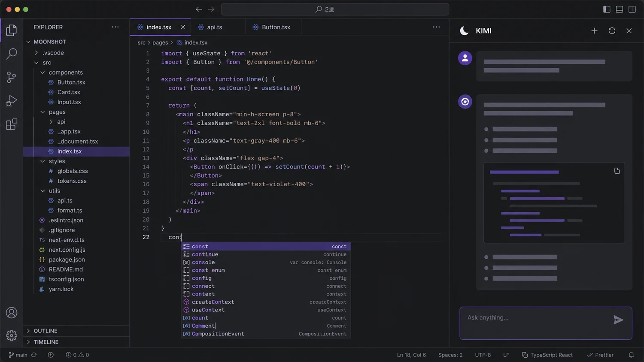Choose 'console' autocomplete suggestion
Viewport: 644px width, 362px height.
pyautogui.click(x=266, y=262)
